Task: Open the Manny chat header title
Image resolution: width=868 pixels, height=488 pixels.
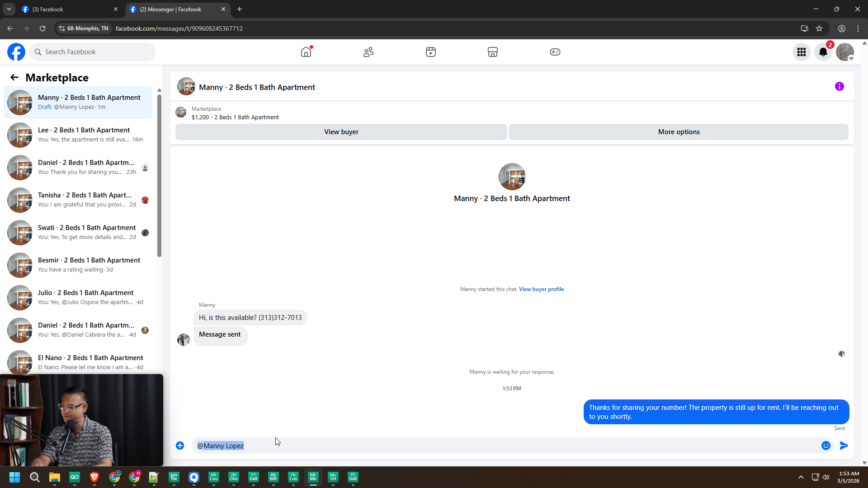Action: 257,87
